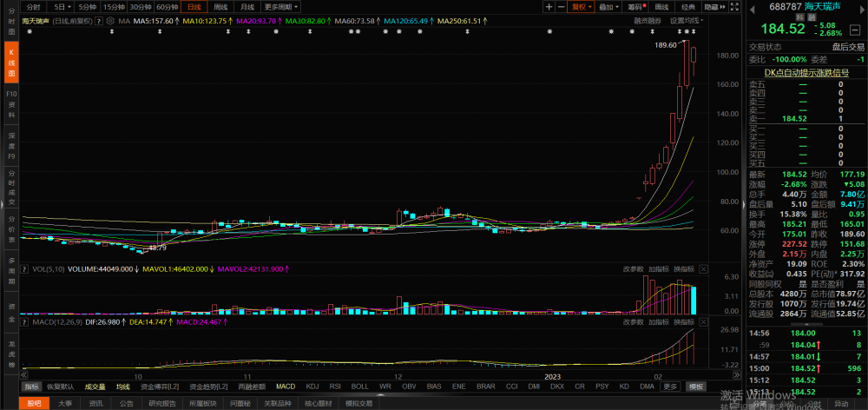Click 恢复默认 restore default
The height and width of the screenshot is (410, 868).
[x=59, y=387]
